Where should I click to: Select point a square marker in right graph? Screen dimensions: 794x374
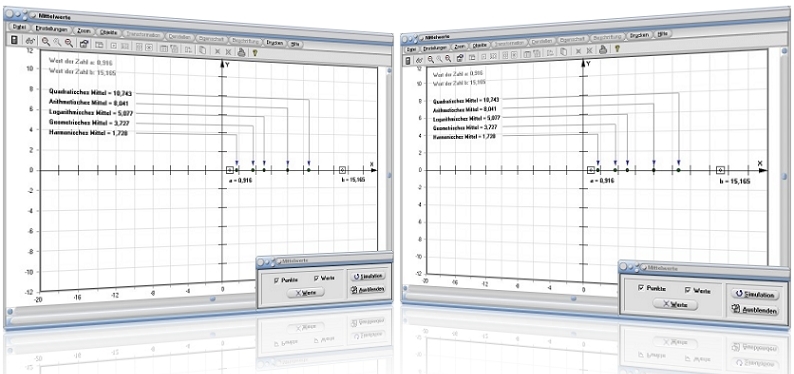[x=590, y=170]
